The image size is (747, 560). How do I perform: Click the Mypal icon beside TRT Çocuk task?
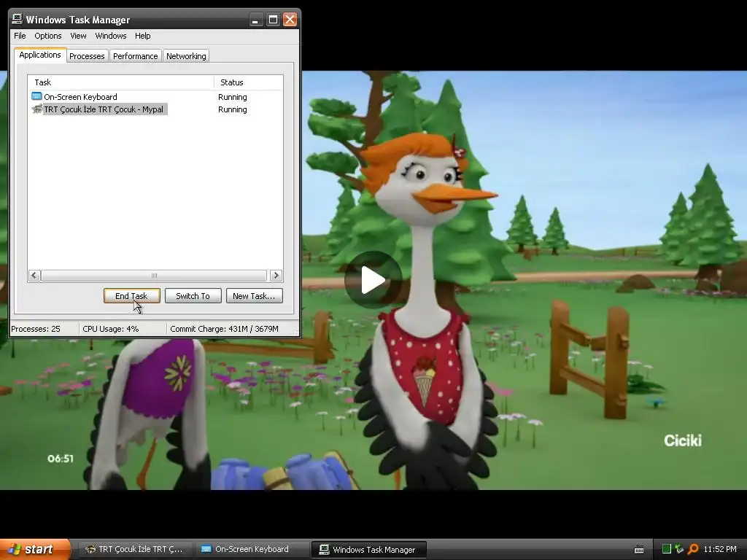pos(36,109)
